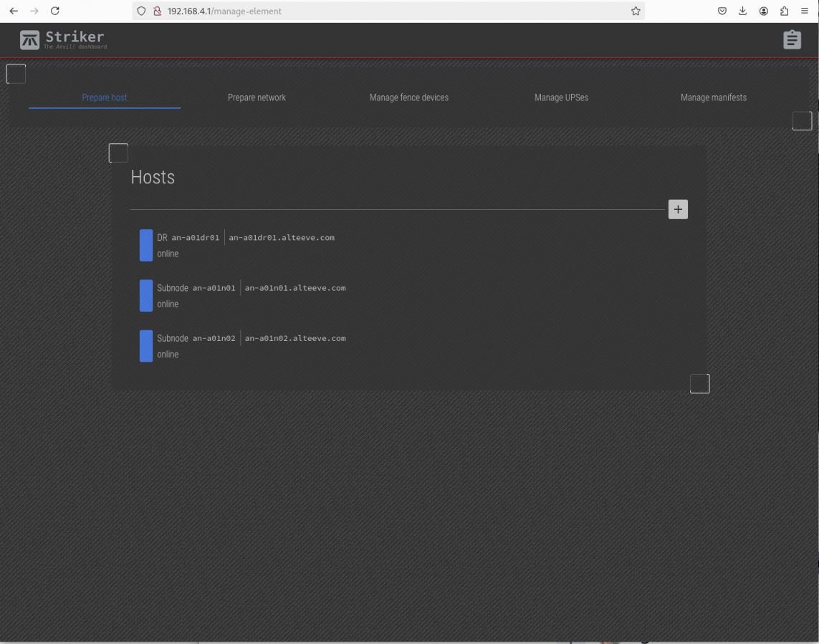This screenshot has height=644, width=819.
Task: Click the add host plus button
Action: 678,209
